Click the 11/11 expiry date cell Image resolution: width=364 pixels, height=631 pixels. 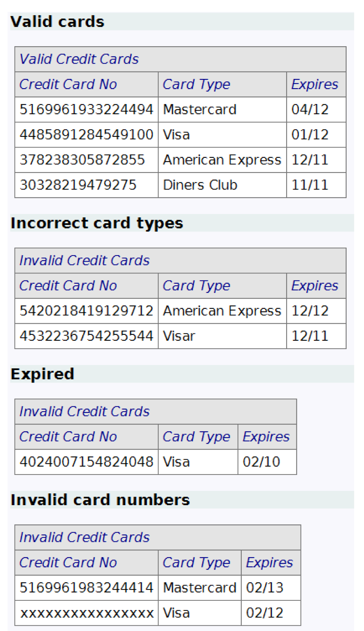point(310,185)
